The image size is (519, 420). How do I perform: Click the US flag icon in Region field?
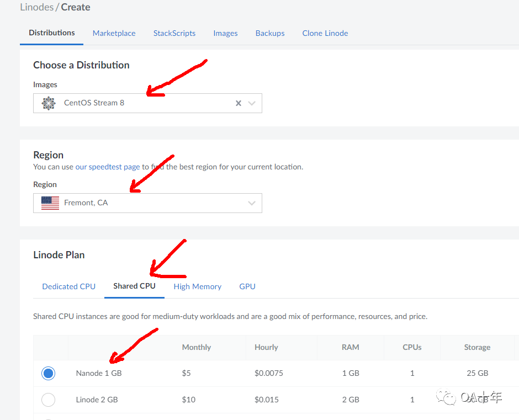tap(50, 203)
